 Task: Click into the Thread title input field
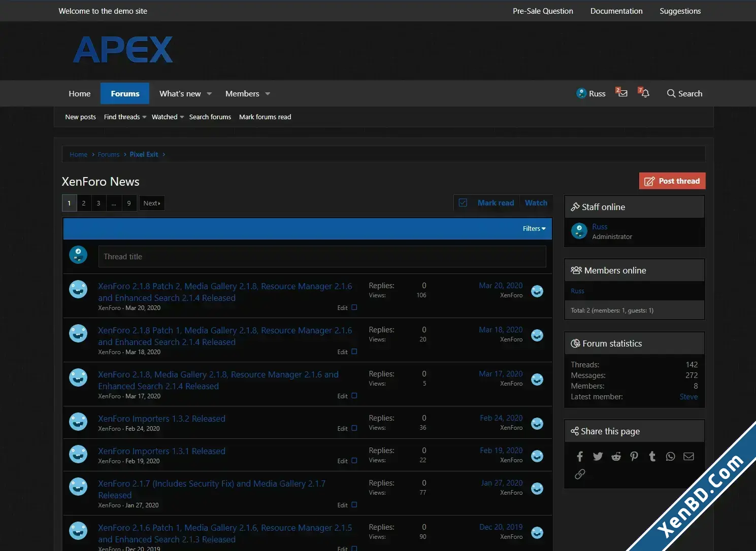tap(322, 257)
